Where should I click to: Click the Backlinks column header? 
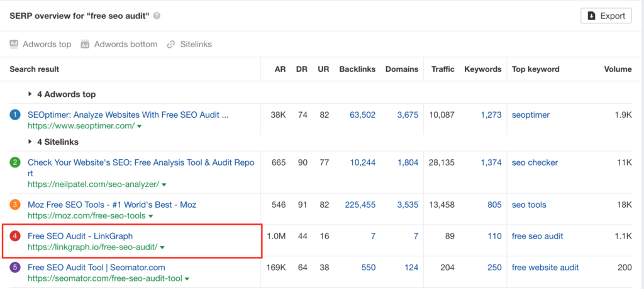coord(357,69)
